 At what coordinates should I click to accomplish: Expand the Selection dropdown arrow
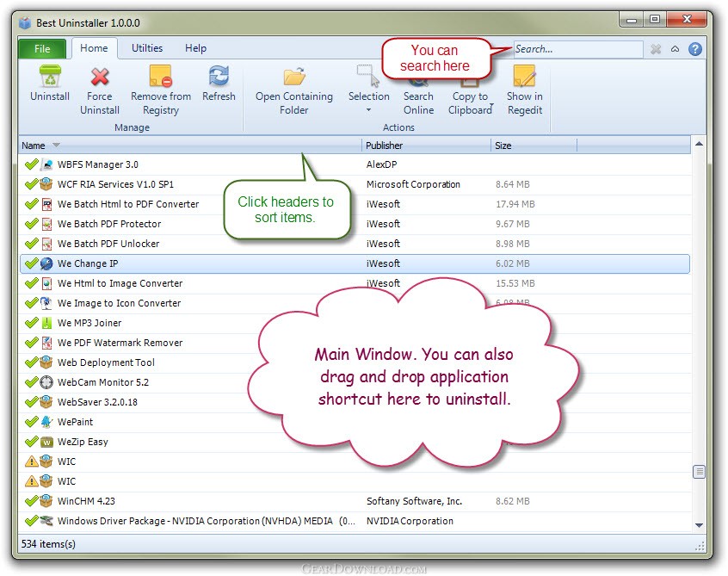(368, 110)
